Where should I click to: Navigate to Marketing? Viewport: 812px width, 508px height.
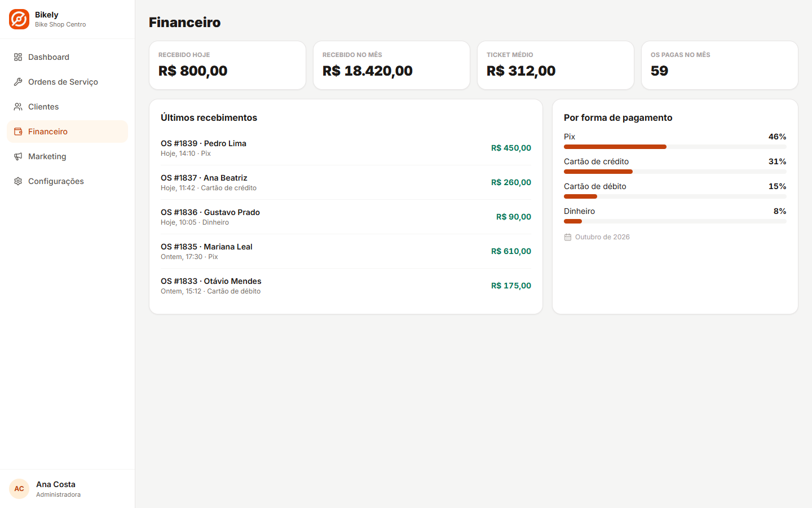pos(68,156)
